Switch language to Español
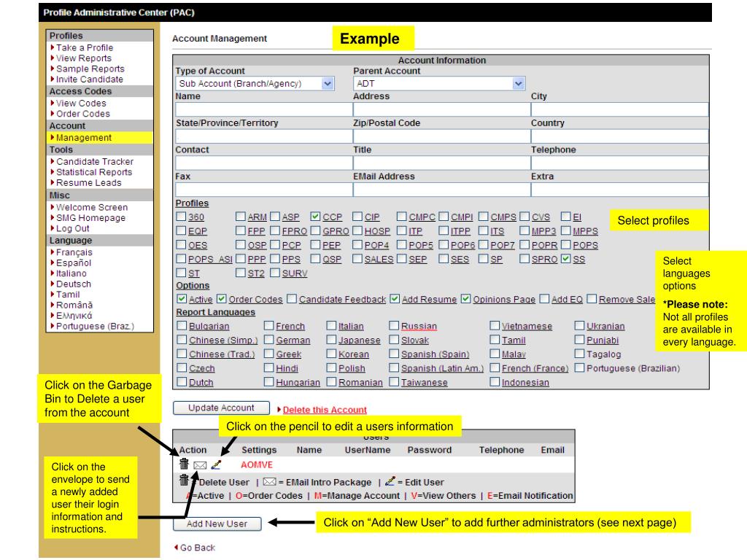Image resolution: width=747 pixels, height=560 pixels. coord(74,262)
